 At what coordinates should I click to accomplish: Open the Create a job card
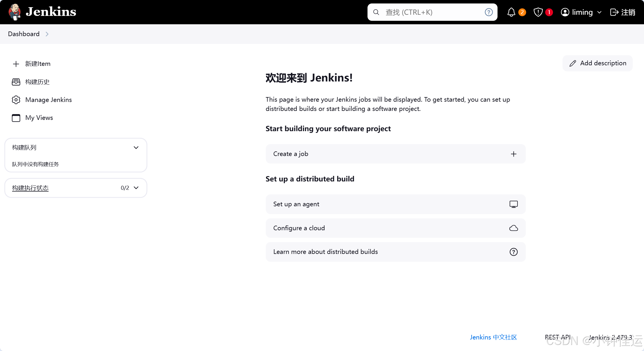(396, 154)
